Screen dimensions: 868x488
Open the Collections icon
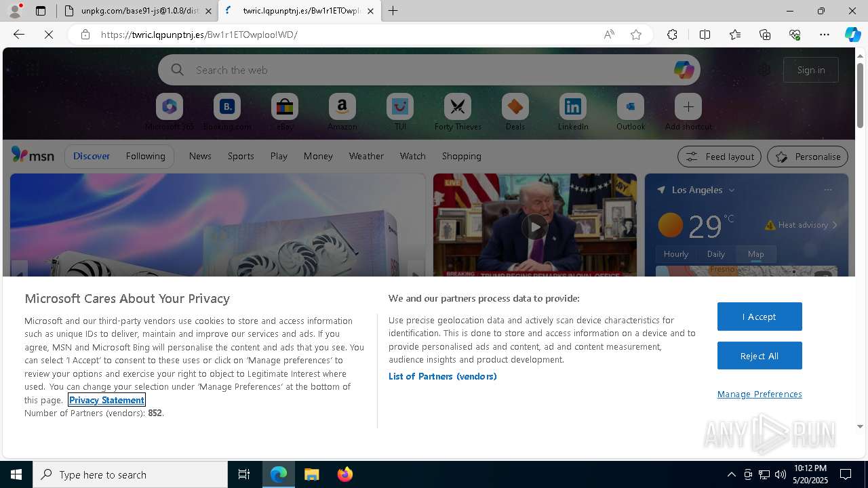[765, 35]
